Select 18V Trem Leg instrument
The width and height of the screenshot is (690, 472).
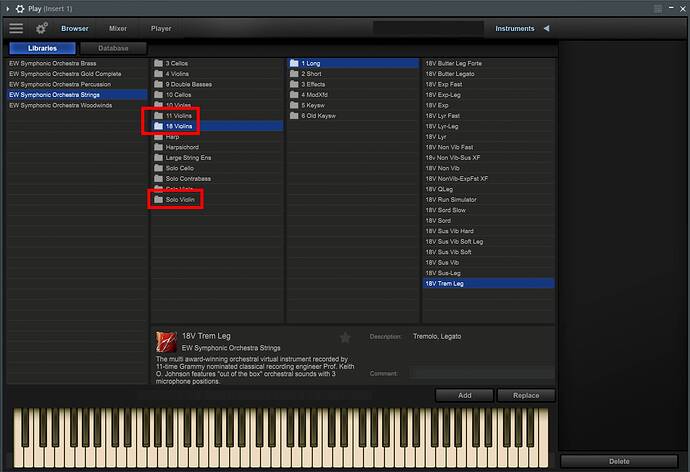point(488,284)
